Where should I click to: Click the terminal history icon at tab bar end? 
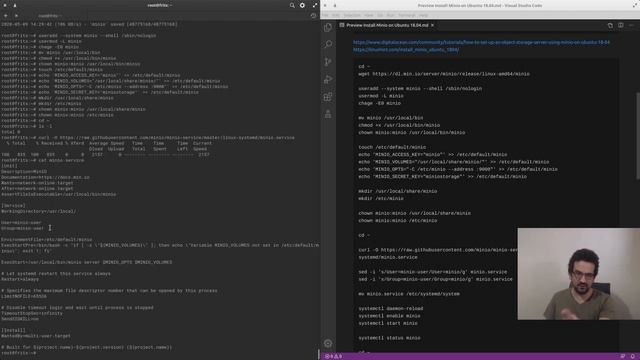click(x=313, y=16)
